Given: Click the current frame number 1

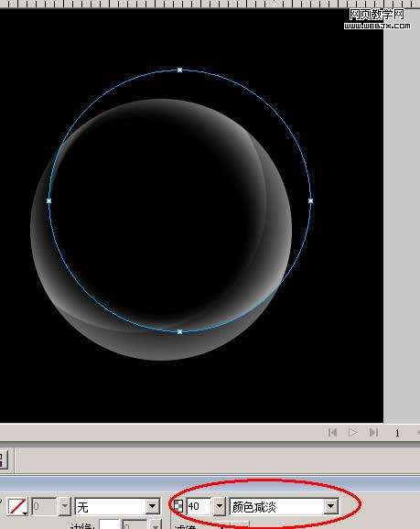Looking at the screenshot, I should click(397, 433).
